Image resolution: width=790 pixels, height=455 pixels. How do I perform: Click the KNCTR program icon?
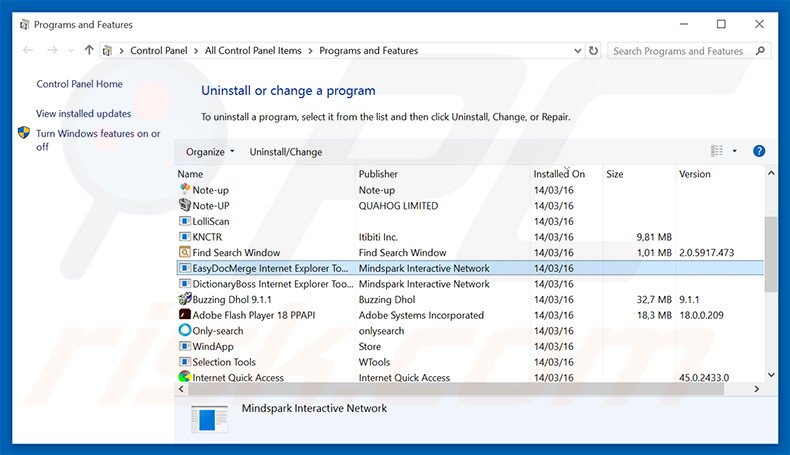click(185, 236)
